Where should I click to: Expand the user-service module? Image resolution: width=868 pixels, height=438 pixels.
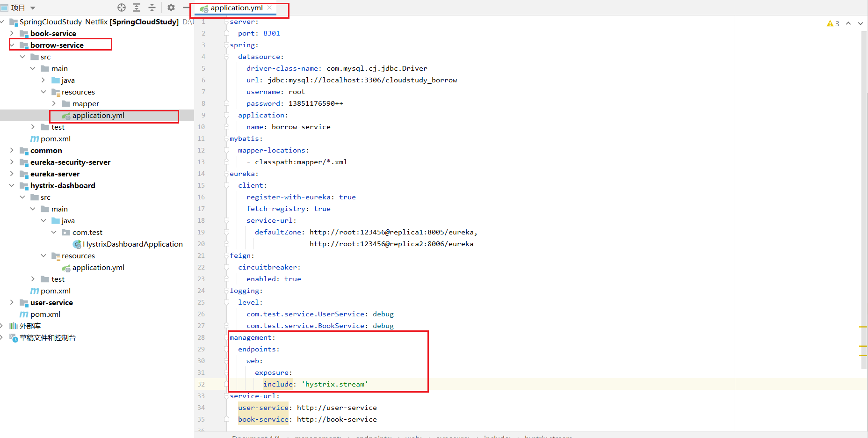point(12,302)
